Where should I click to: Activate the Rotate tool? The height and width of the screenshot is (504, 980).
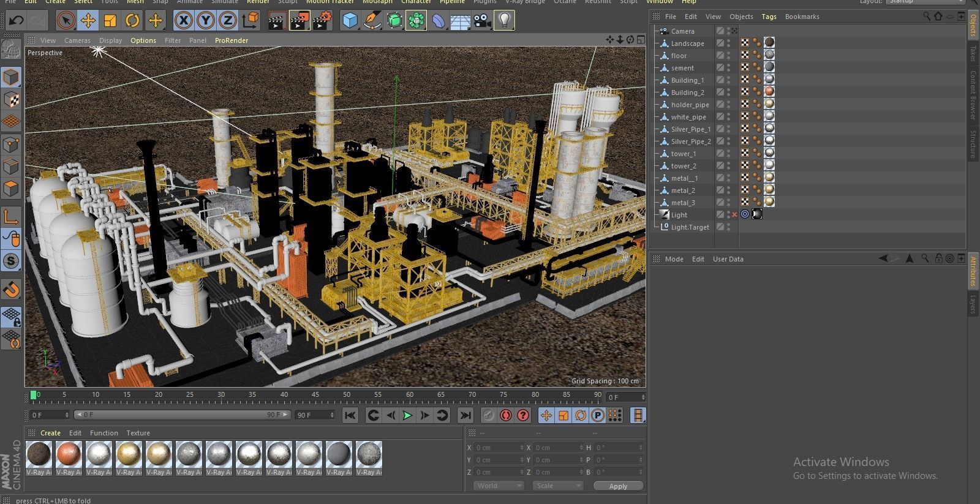coord(132,20)
